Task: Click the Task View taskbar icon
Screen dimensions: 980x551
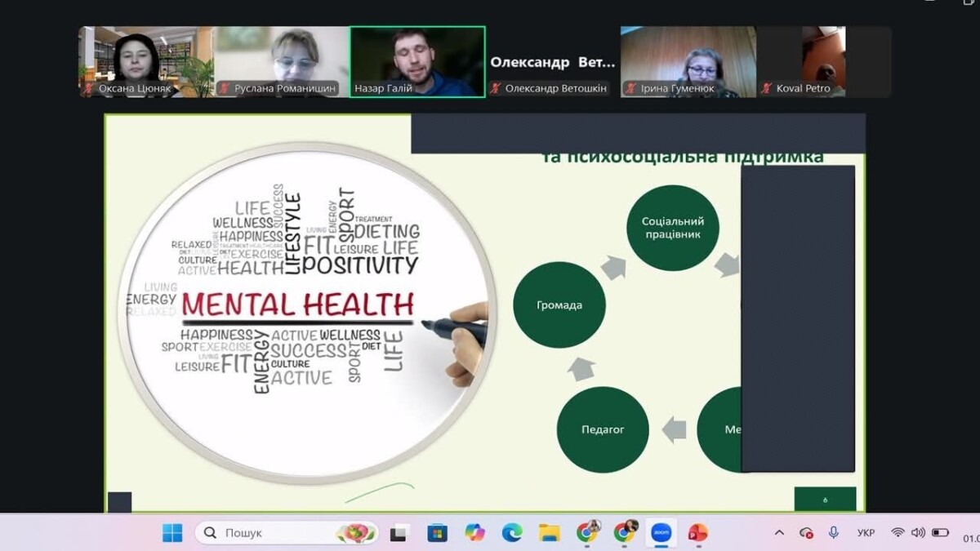Action: 399,533
